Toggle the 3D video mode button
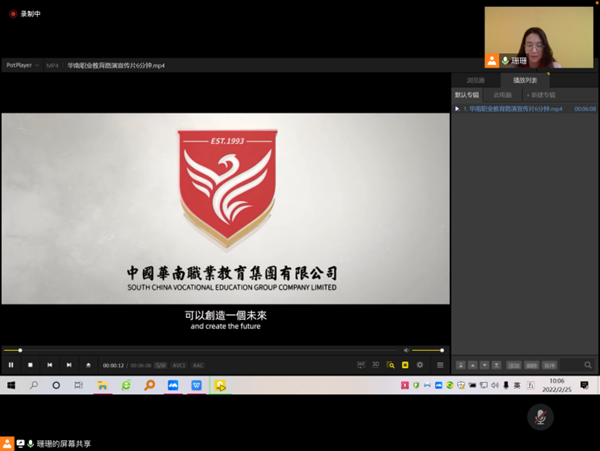Viewport: 600px width, 451px height. coord(375,365)
